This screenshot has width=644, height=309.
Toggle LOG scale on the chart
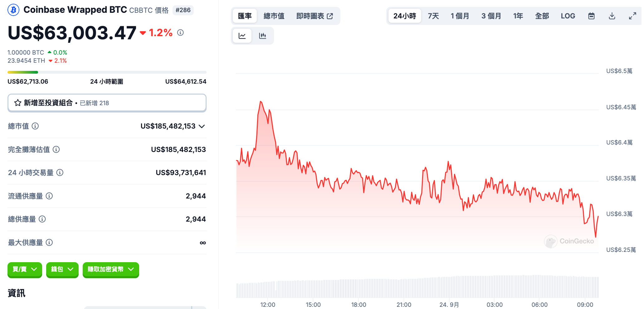[568, 16]
